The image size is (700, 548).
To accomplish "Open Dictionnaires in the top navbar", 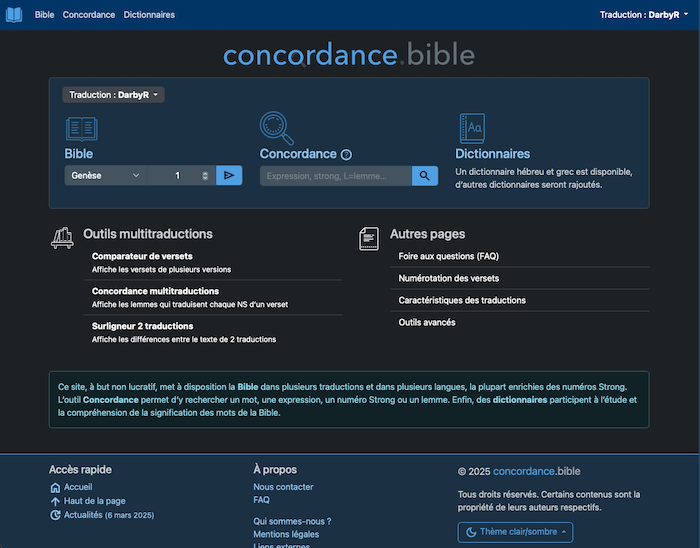I will coord(149,15).
